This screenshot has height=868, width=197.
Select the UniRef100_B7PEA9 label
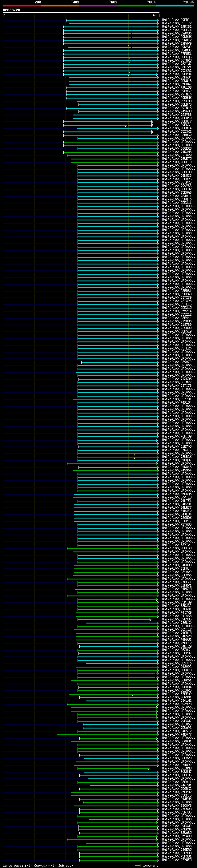(x=176, y=694)
